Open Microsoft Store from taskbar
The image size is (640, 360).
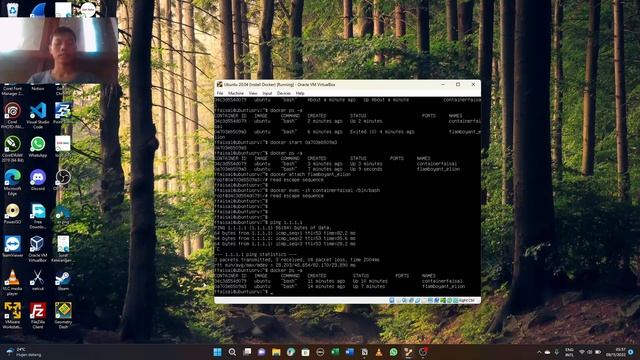306,352
